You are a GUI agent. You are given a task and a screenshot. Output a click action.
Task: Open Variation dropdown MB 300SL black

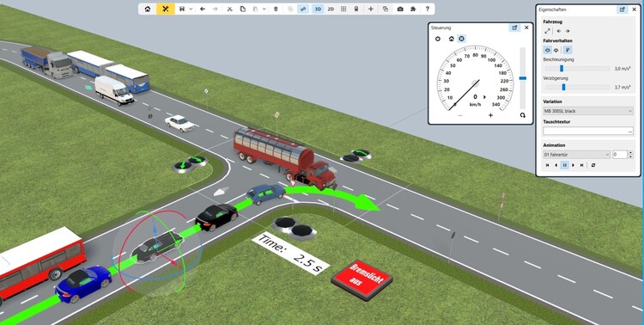588,111
